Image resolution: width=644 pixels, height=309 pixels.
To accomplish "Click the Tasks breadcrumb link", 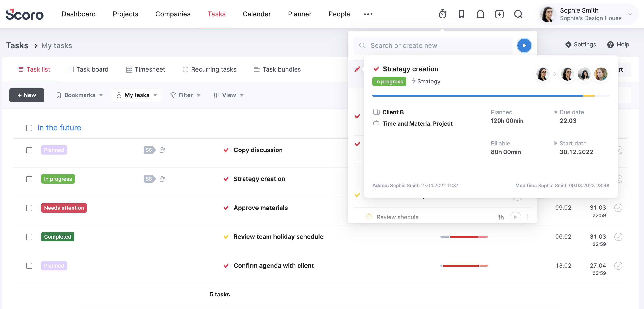I will click(17, 45).
